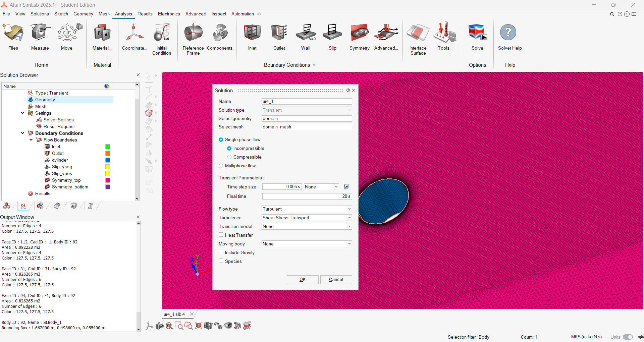
Task: Switch to the Results ribbon tab
Action: point(145,14)
